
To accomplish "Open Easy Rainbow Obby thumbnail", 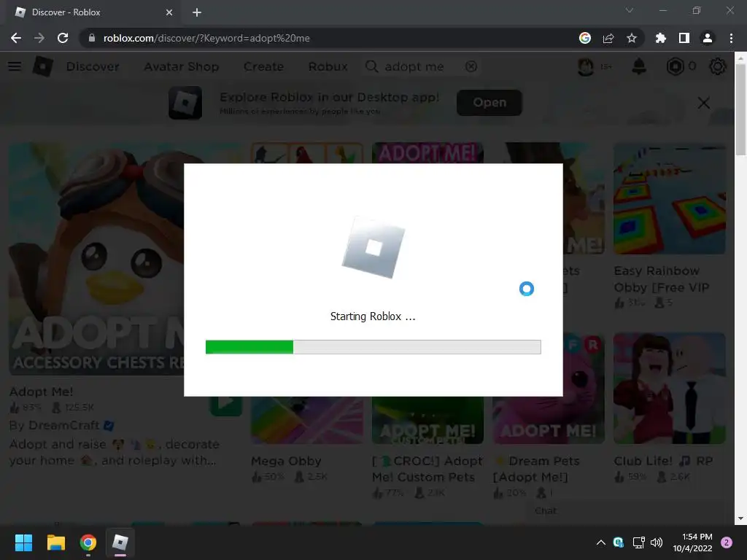I will (670, 198).
